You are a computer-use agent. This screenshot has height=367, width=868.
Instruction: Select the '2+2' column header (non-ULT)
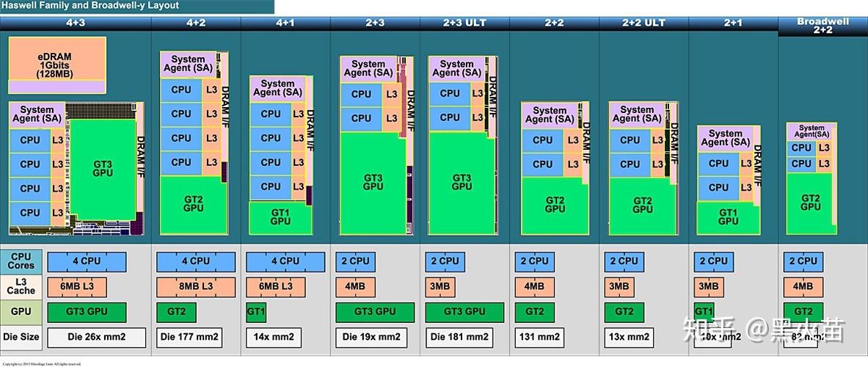click(555, 23)
